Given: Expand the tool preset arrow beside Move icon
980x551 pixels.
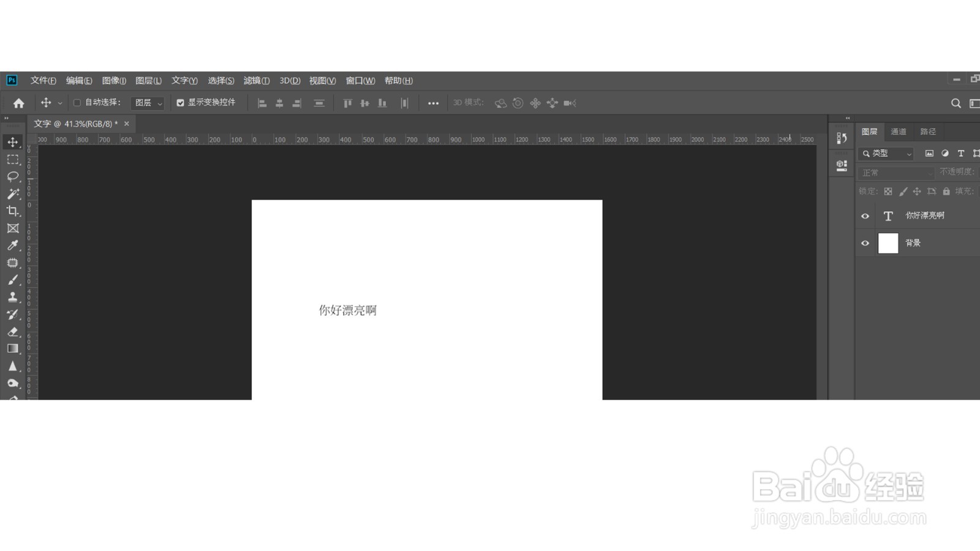Looking at the screenshot, I should (60, 103).
